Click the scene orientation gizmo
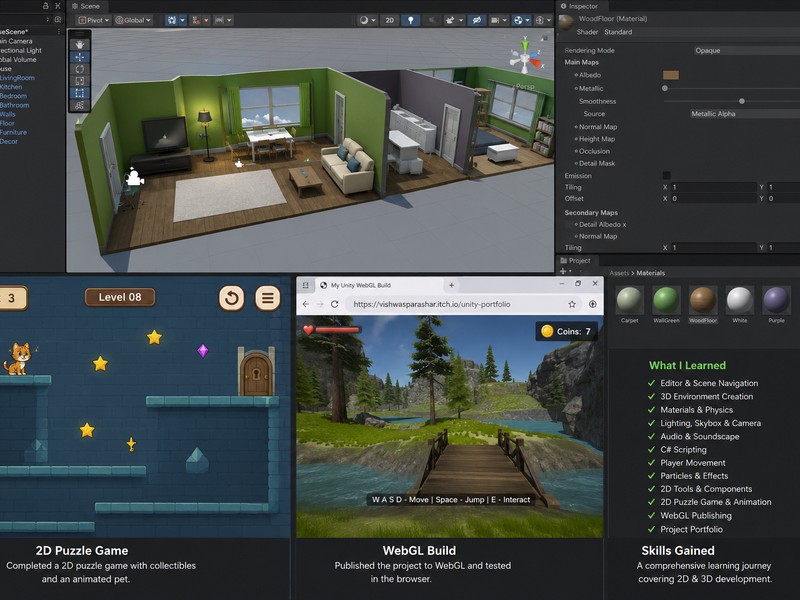The height and width of the screenshot is (600, 800). coord(526,57)
